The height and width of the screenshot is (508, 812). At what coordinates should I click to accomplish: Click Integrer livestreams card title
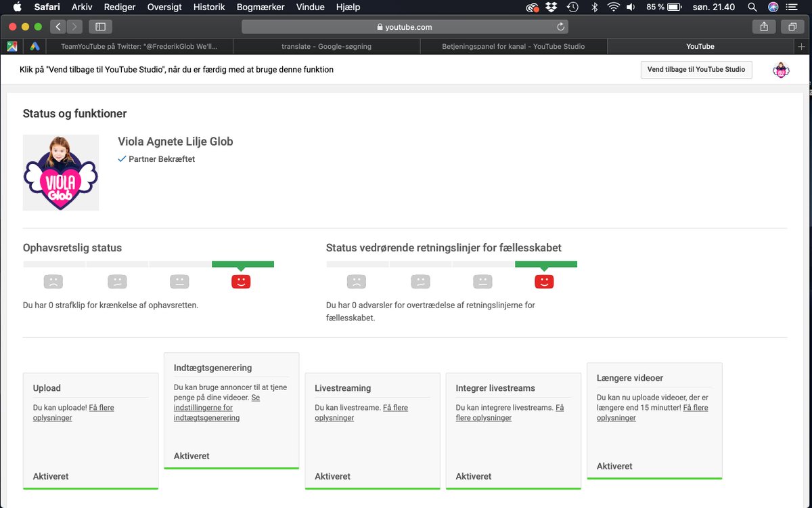[495, 388]
